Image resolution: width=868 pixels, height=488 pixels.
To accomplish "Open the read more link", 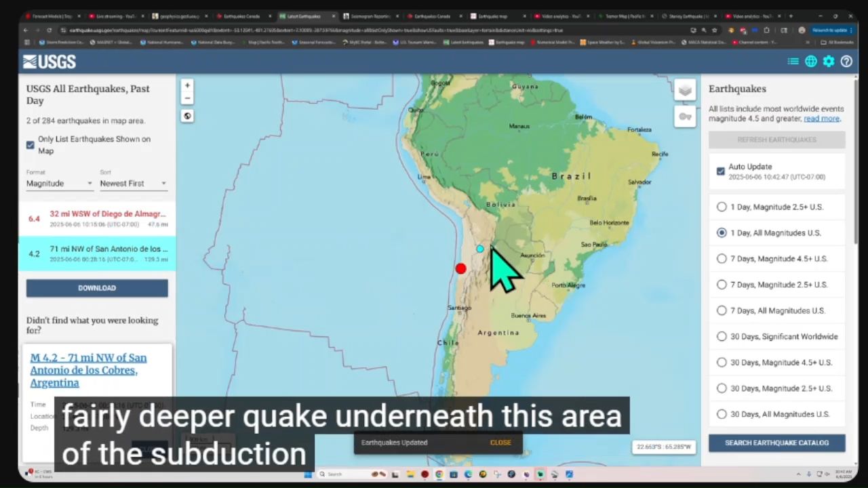I will (x=821, y=119).
